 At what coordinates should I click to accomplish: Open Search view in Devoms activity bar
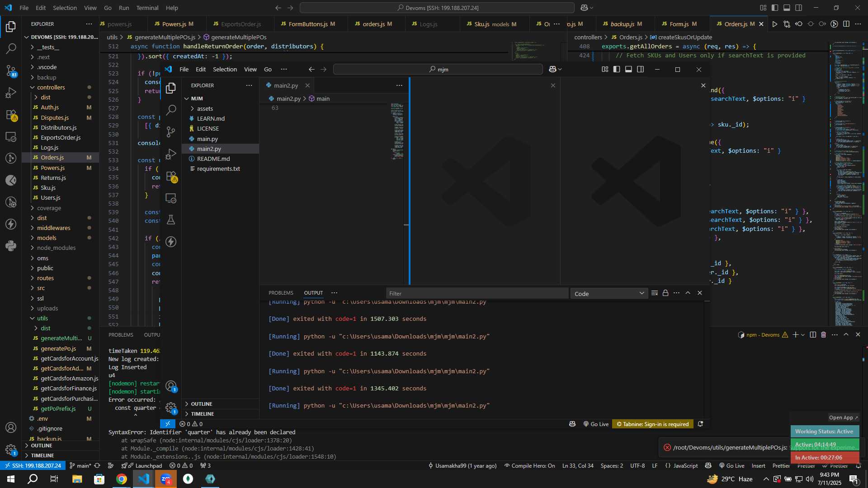click(11, 48)
